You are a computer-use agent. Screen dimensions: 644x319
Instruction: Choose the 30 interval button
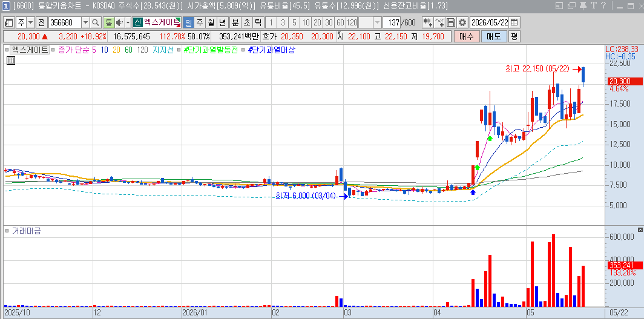(329, 22)
